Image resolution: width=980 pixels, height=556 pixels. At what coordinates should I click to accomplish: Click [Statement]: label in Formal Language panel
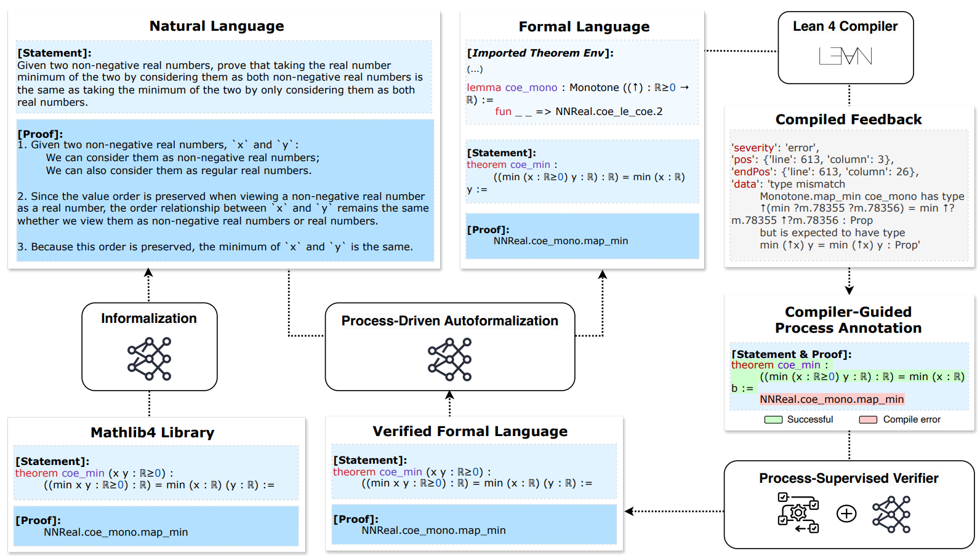click(501, 153)
